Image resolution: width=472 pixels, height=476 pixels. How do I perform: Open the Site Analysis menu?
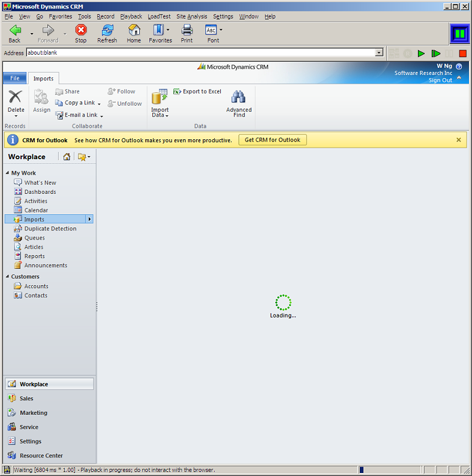(192, 16)
